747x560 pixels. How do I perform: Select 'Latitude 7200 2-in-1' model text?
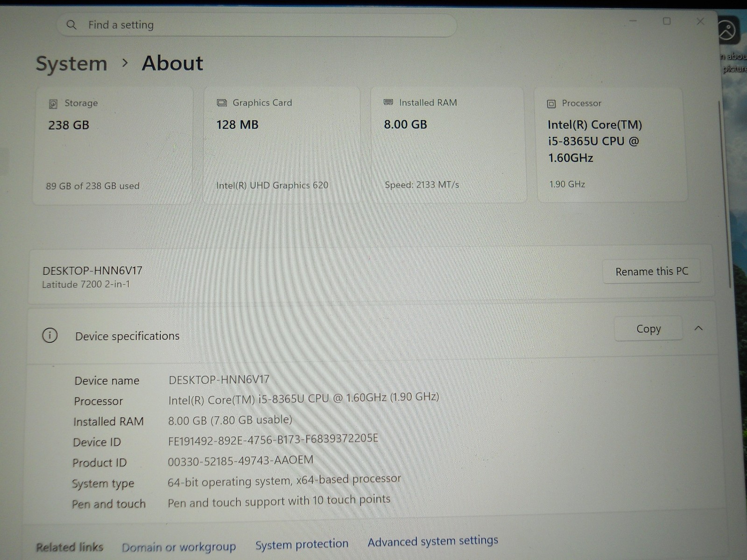(86, 284)
